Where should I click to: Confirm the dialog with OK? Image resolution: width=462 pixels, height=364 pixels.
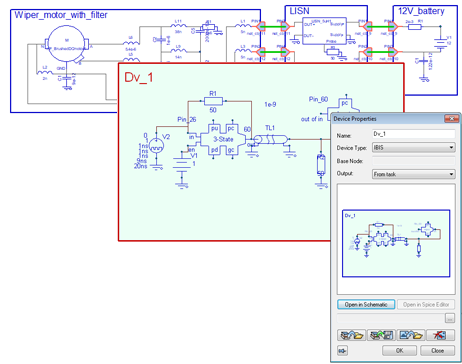(399, 351)
